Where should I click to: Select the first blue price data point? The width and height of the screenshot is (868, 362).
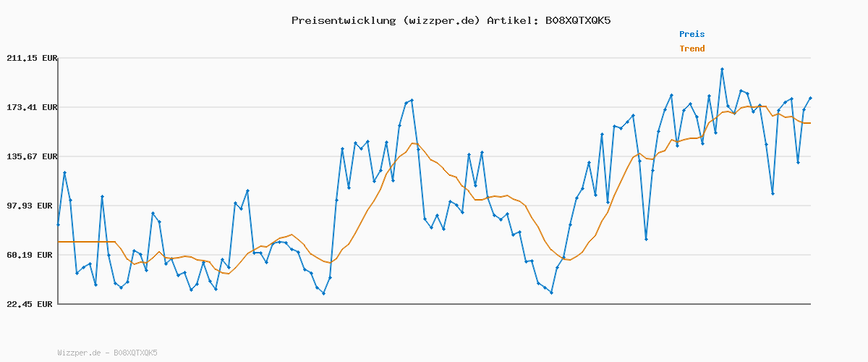(x=58, y=225)
